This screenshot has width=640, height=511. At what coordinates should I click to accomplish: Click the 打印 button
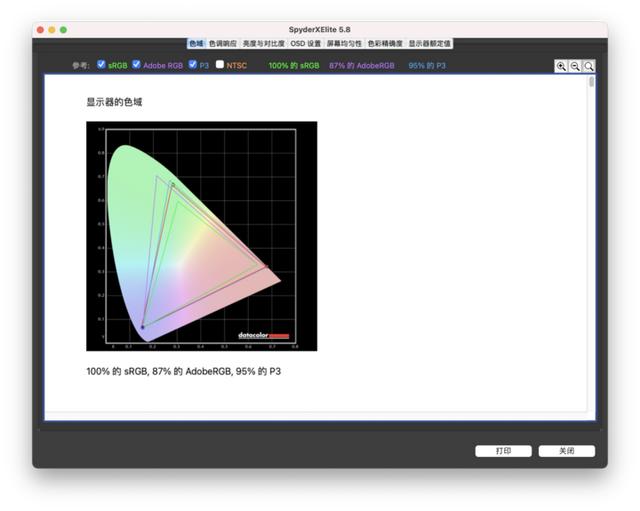[503, 451]
